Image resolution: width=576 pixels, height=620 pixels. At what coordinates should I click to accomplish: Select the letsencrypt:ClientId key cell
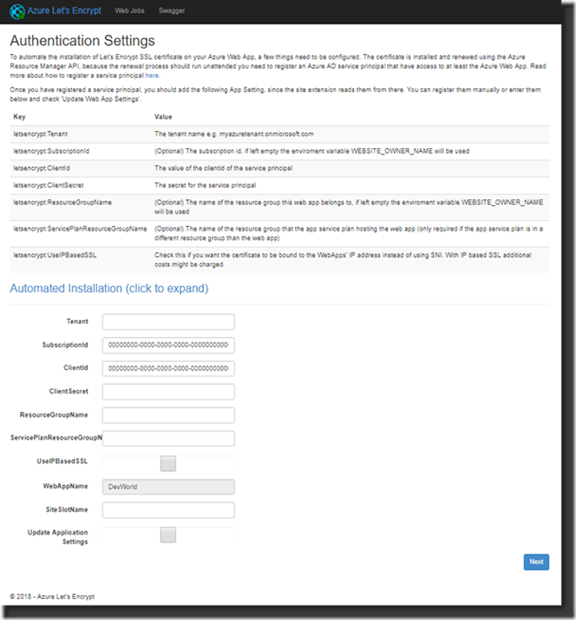click(x=42, y=168)
